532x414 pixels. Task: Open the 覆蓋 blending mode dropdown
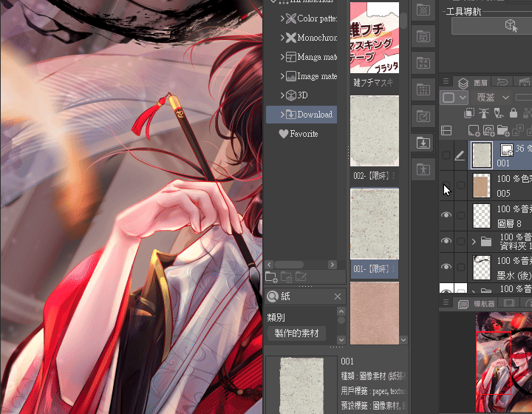pyautogui.click(x=493, y=98)
